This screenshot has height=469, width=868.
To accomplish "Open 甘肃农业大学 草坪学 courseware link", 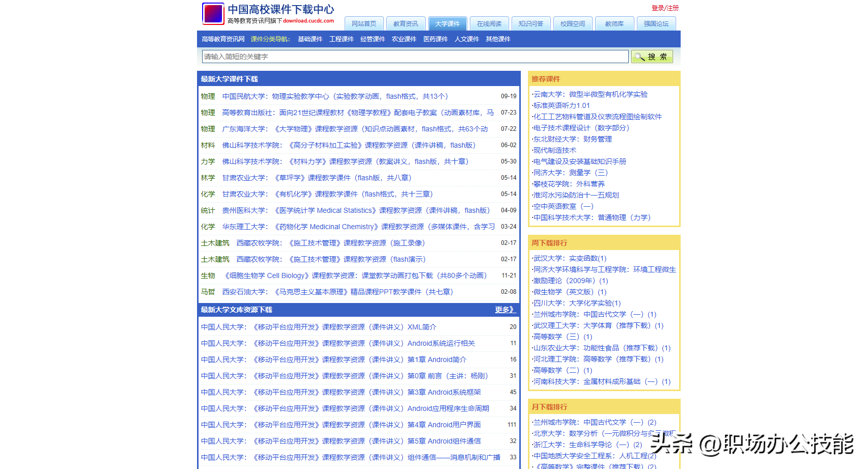I will (317, 178).
